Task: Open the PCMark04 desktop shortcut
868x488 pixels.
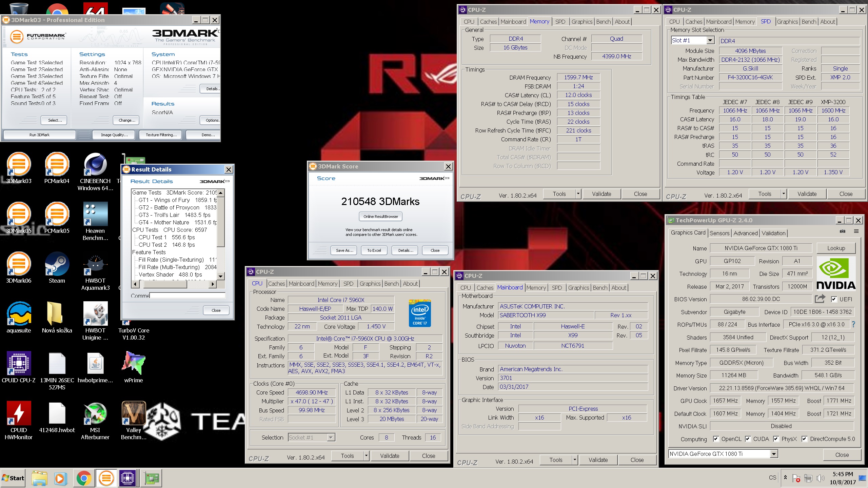Action: coord(57,168)
